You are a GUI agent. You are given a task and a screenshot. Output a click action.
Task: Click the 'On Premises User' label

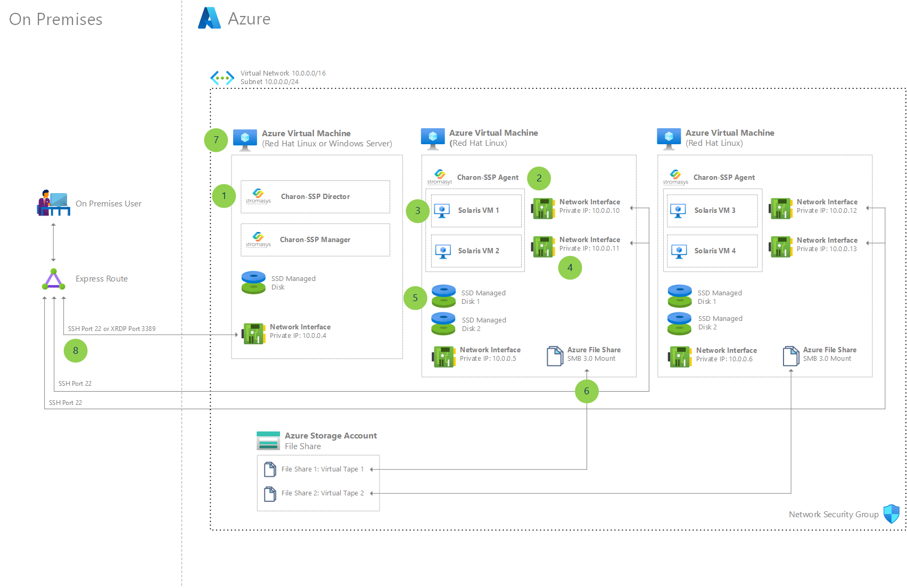(x=109, y=204)
